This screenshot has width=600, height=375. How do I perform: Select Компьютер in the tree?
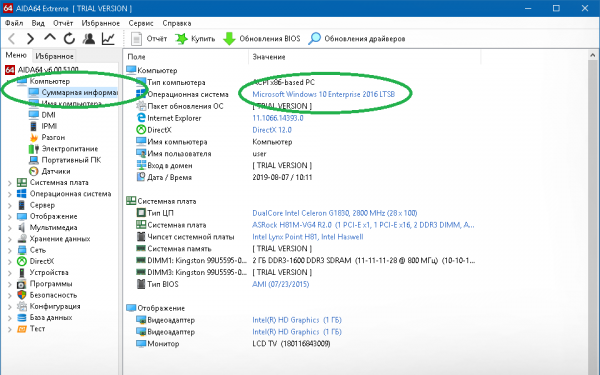[x=50, y=81]
